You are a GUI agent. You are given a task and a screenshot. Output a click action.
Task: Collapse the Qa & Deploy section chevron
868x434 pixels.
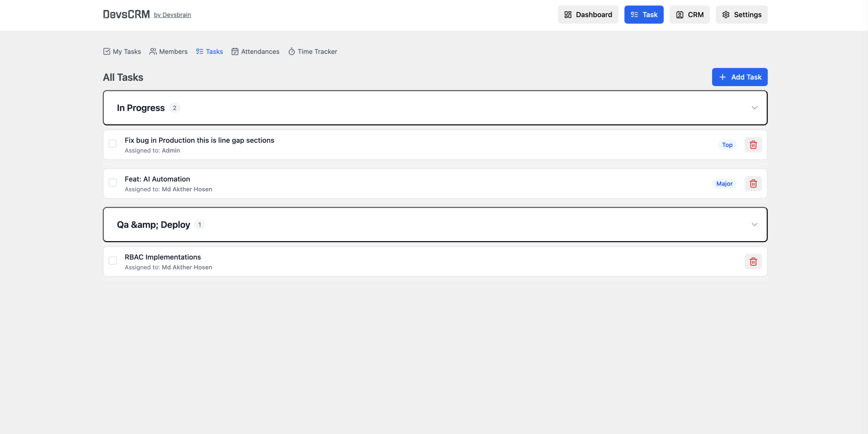coord(754,225)
